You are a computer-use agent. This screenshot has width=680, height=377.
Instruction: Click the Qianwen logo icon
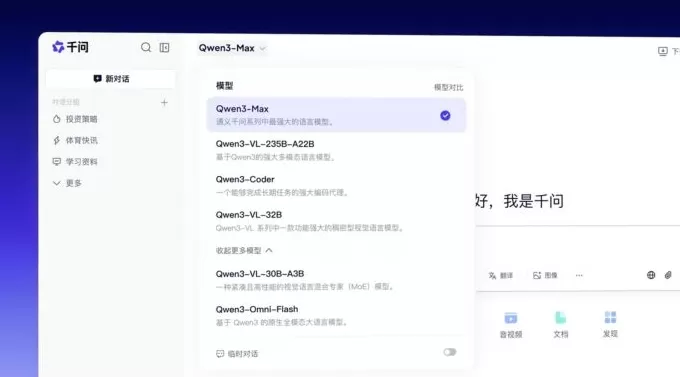tap(58, 47)
